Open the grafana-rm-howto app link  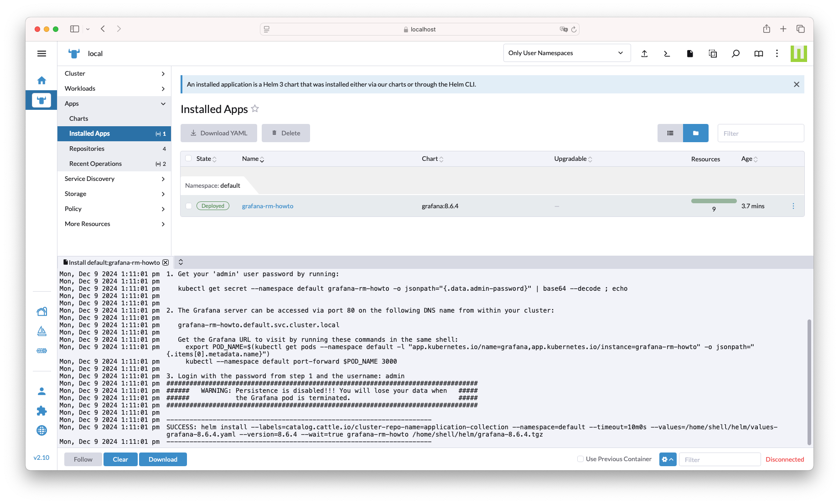tap(268, 206)
